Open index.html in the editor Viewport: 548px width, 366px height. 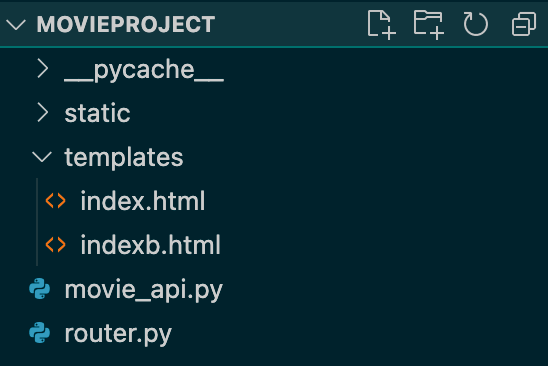143,201
